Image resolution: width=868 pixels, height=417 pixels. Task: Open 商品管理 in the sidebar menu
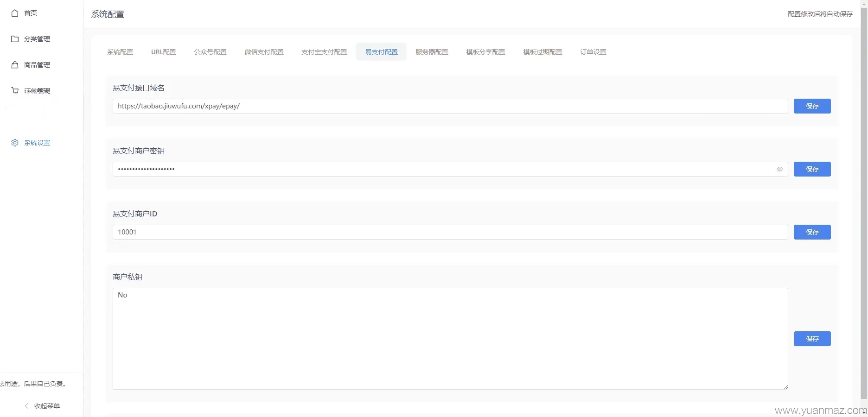click(x=37, y=65)
